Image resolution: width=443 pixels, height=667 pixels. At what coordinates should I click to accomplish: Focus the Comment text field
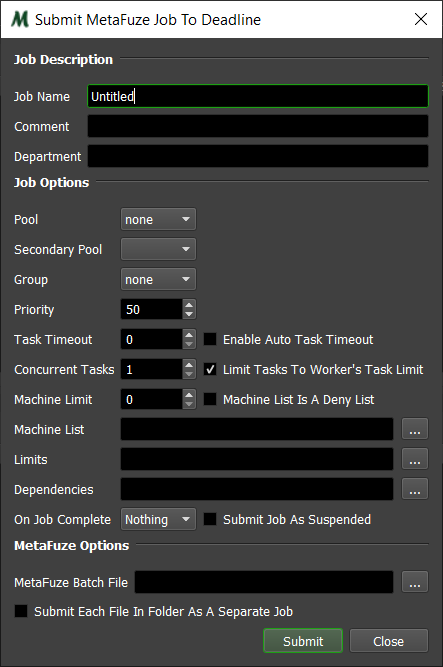pyautogui.click(x=258, y=126)
